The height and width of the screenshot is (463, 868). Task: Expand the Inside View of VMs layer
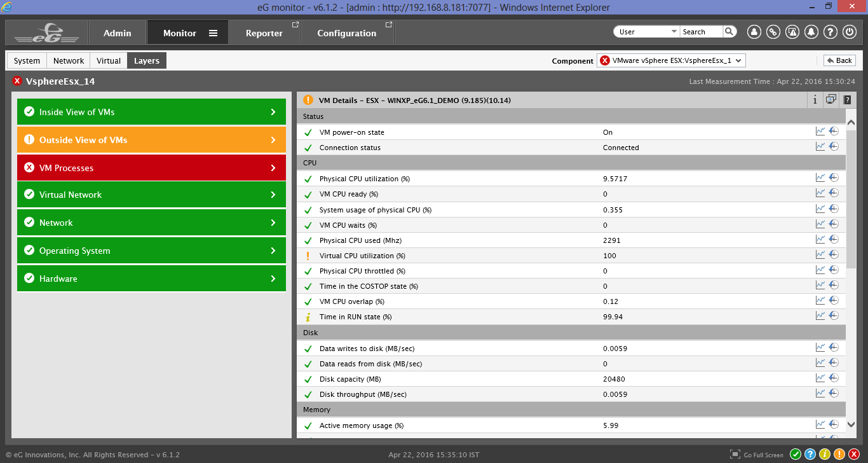pyautogui.click(x=151, y=112)
